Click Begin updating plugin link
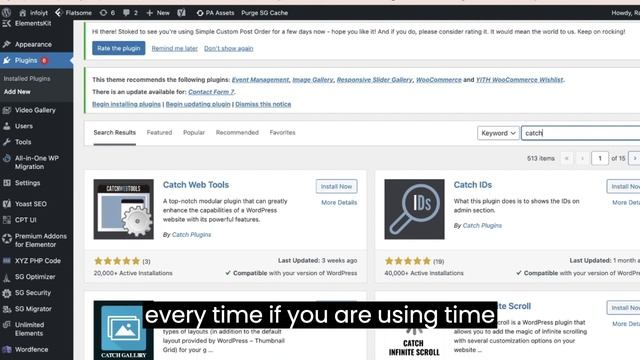 pos(198,104)
